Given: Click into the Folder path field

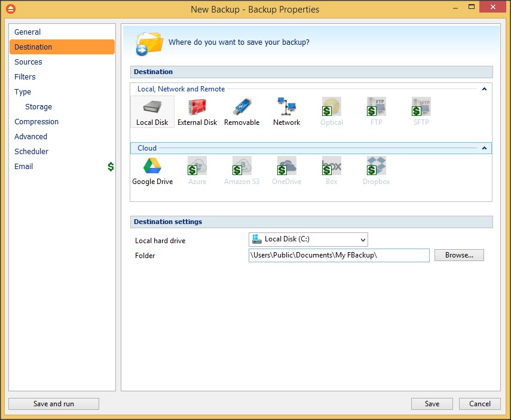Looking at the screenshot, I should coord(339,255).
